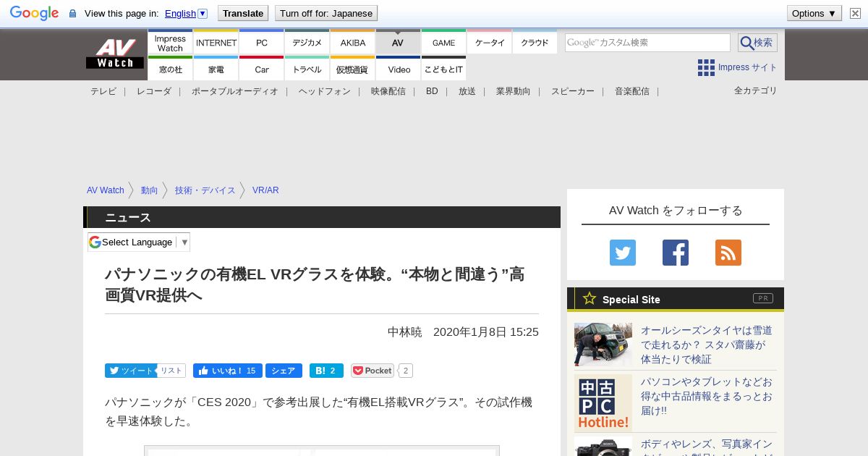Open ボディやレンズ camera article link
Viewport: 868px width, 456px height.
pyautogui.click(x=707, y=447)
